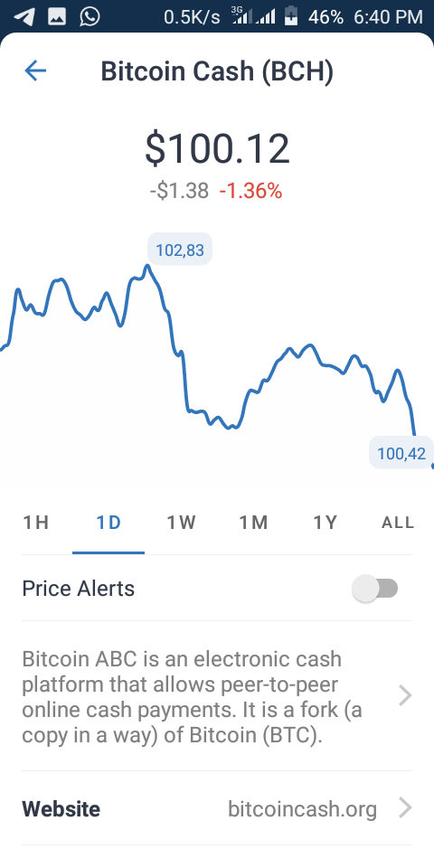Show the ALL time price chart
The image size is (434, 868).
point(398,523)
